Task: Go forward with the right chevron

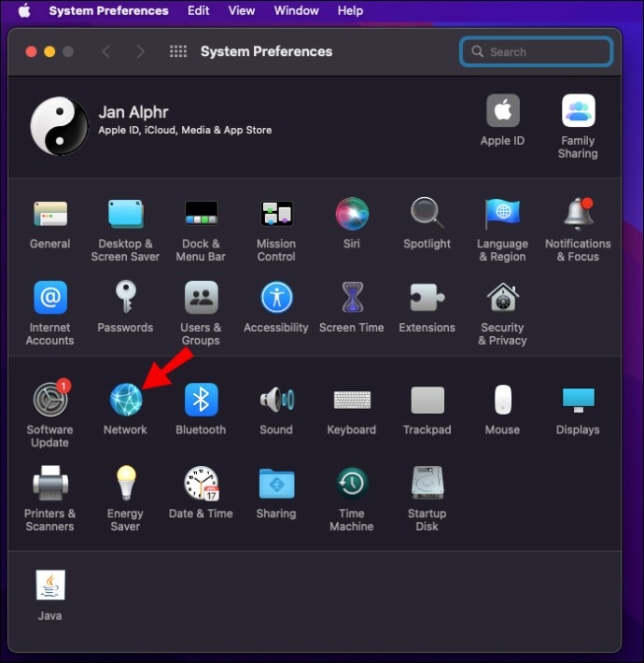Action: [x=140, y=51]
